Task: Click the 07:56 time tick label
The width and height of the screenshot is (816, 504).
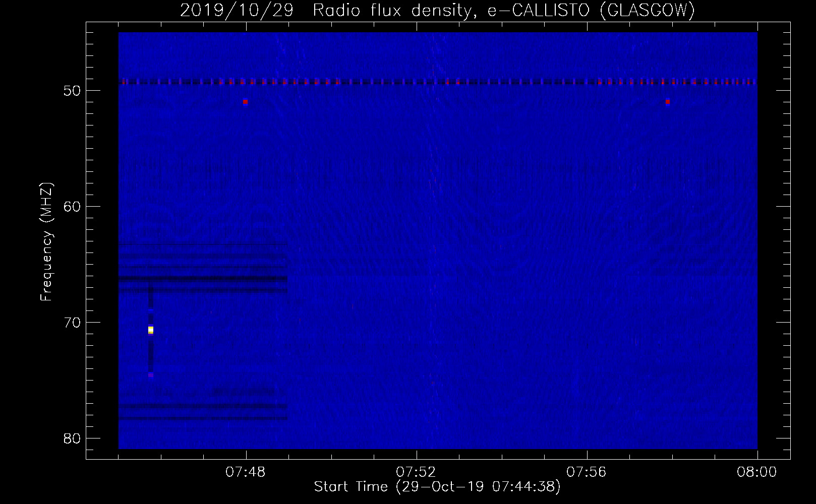Action: [587, 472]
